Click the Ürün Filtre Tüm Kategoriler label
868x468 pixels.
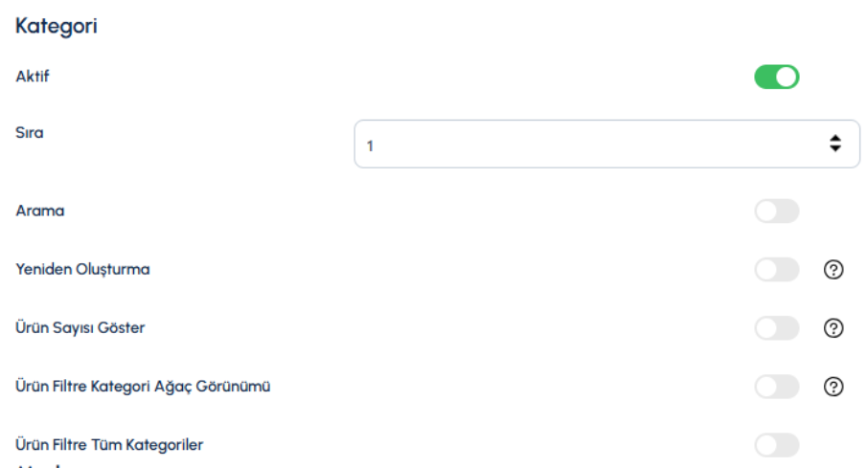(x=109, y=445)
